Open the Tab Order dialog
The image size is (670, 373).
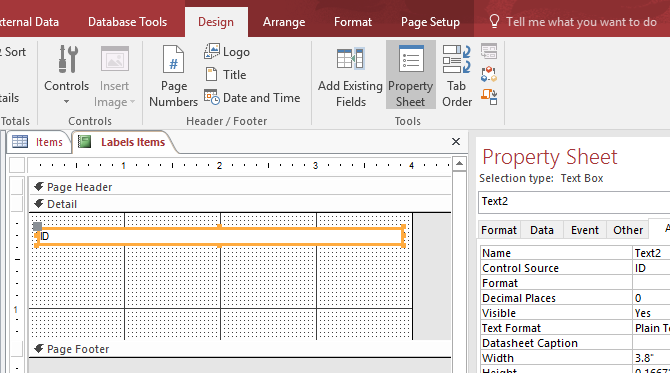pos(457,75)
